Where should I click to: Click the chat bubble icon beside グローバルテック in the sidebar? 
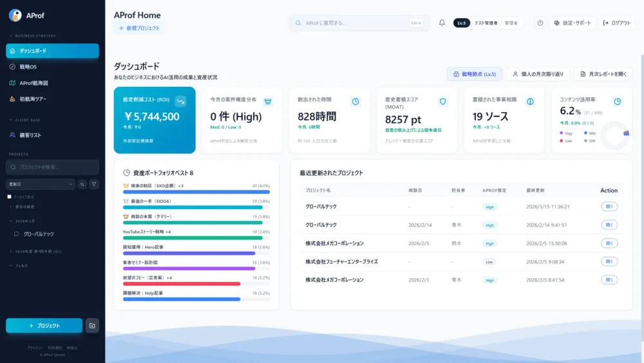(x=17, y=234)
